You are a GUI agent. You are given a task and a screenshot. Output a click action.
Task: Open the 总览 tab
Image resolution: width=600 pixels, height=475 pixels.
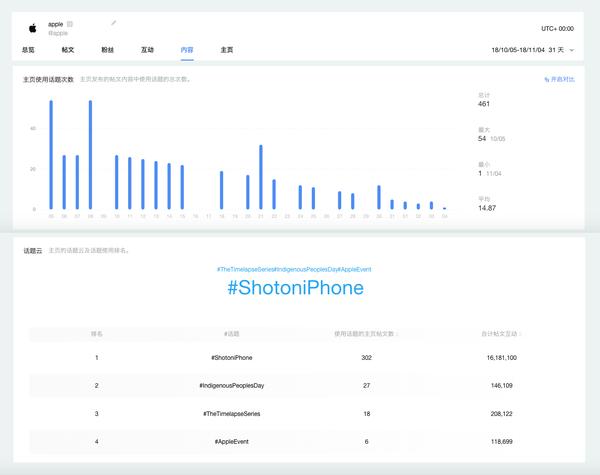(28, 50)
